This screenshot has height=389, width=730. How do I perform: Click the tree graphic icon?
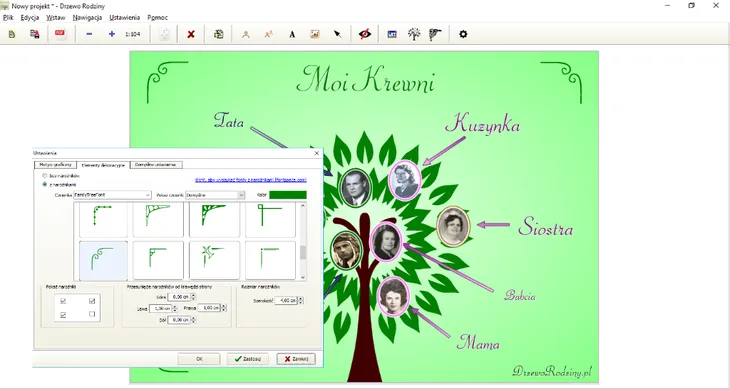click(x=414, y=34)
